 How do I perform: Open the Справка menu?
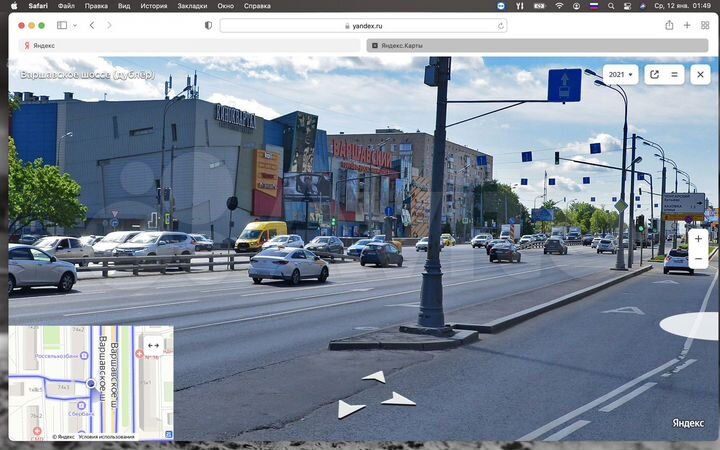point(257,6)
